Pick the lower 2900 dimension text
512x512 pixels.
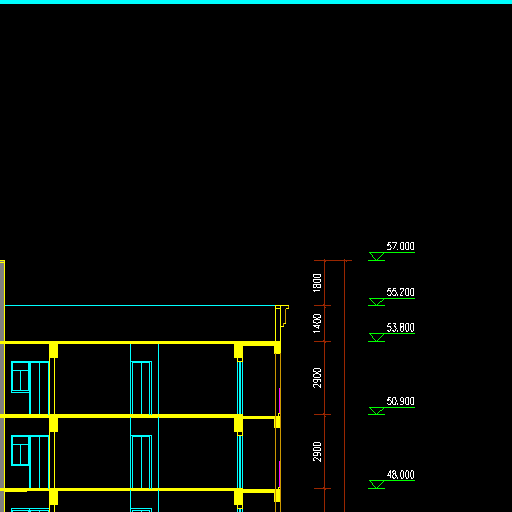[317, 452]
